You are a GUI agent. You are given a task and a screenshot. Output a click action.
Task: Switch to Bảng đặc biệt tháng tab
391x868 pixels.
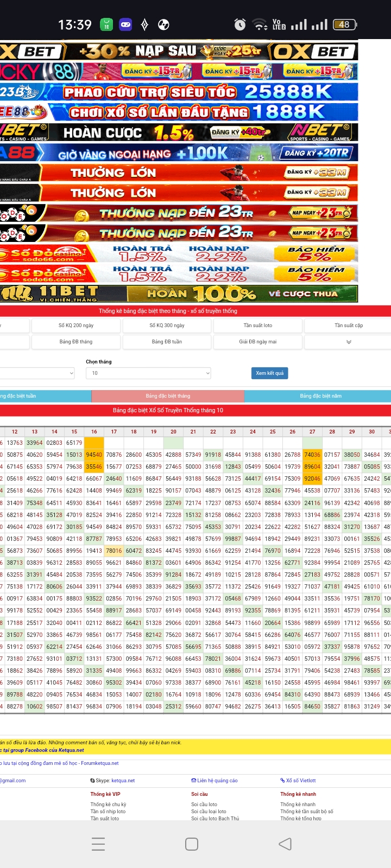(x=168, y=396)
